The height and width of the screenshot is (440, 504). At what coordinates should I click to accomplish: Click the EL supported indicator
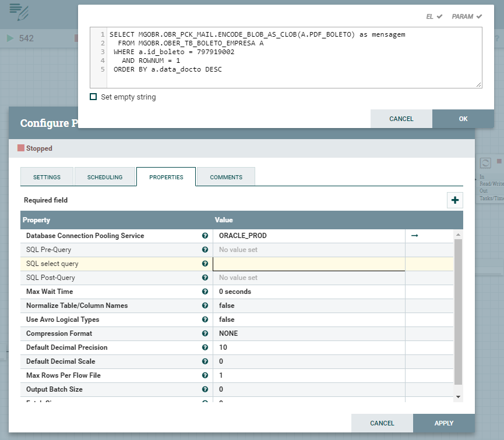(434, 16)
